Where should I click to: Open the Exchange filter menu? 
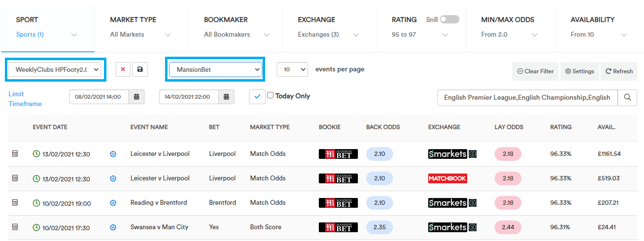tap(329, 27)
